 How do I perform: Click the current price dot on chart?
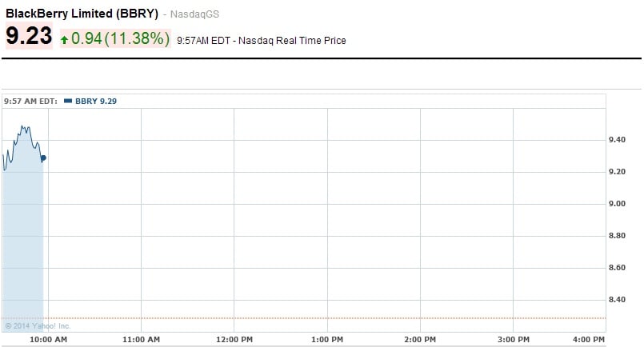click(43, 158)
